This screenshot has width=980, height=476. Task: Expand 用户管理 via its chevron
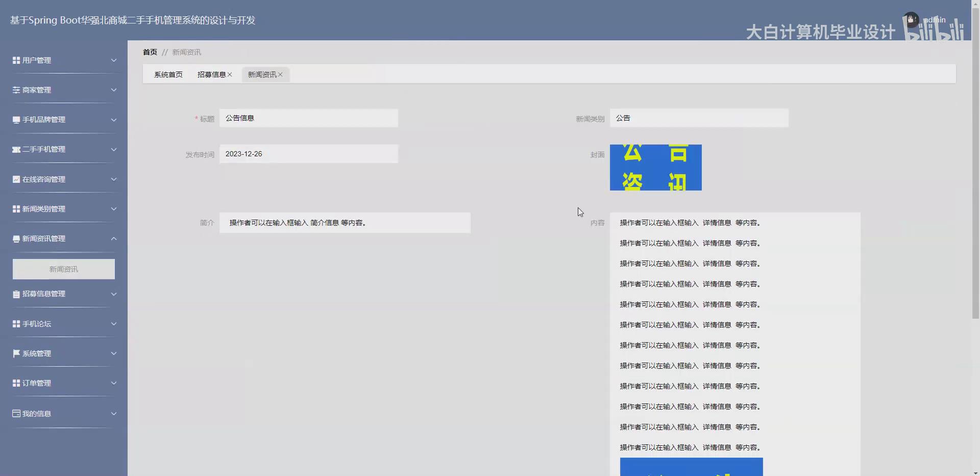tap(114, 60)
